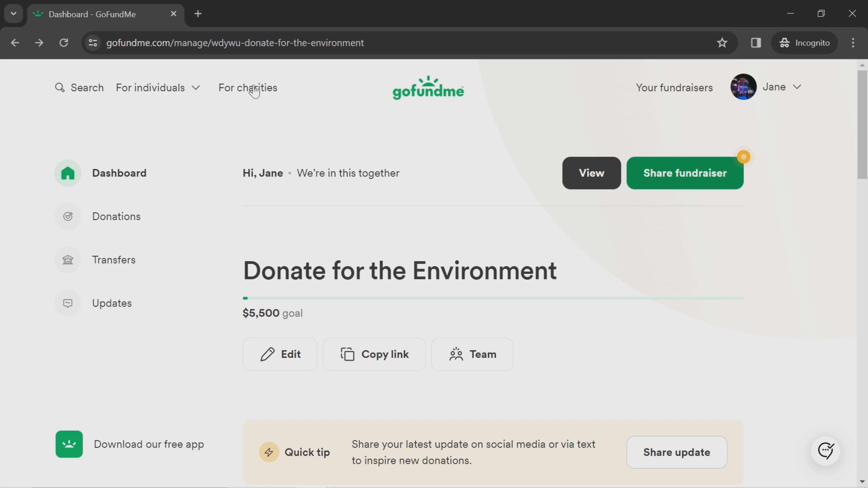The height and width of the screenshot is (488, 868).
Task: Click the Updates speech bubble icon
Action: pyautogui.click(x=68, y=303)
